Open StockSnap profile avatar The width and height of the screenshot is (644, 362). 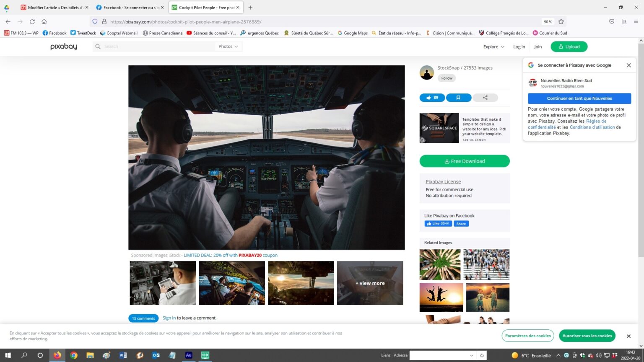[x=427, y=72]
